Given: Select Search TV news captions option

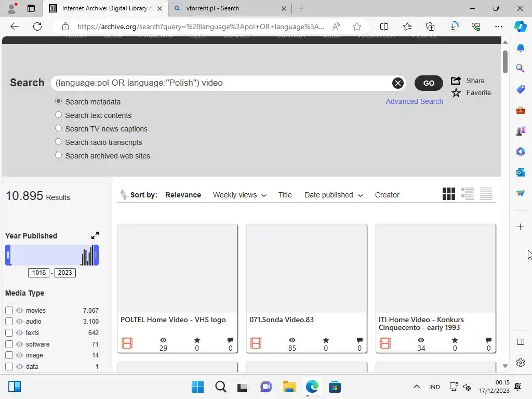Looking at the screenshot, I should (x=58, y=128).
